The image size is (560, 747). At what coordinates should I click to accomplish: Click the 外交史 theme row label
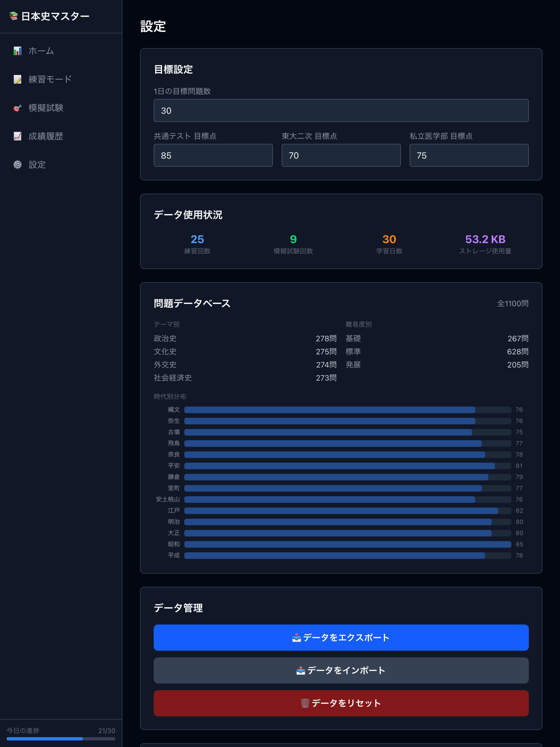pyautogui.click(x=165, y=365)
